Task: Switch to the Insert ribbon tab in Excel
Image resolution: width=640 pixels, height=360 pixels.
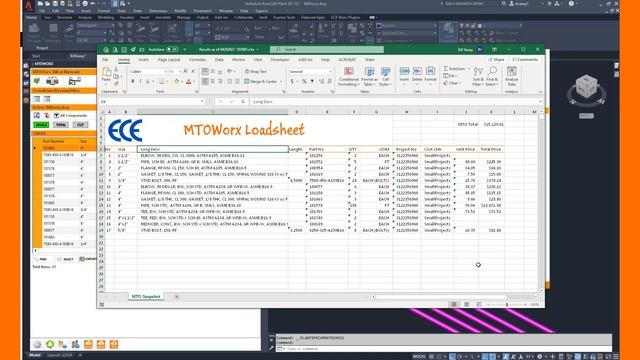Action: [x=143, y=60]
